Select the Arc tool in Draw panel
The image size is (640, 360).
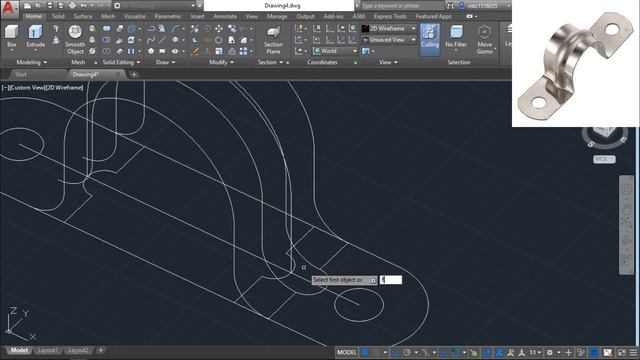[x=175, y=29]
